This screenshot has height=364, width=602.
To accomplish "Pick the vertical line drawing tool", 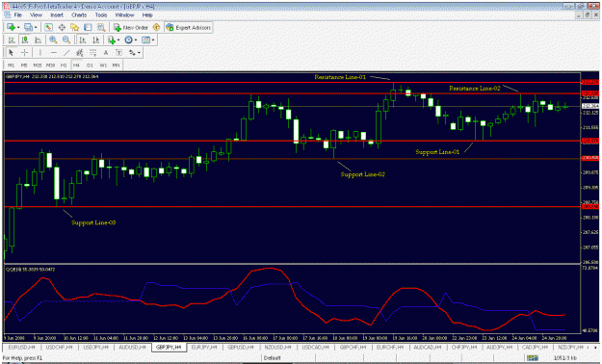I will [x=39, y=53].
